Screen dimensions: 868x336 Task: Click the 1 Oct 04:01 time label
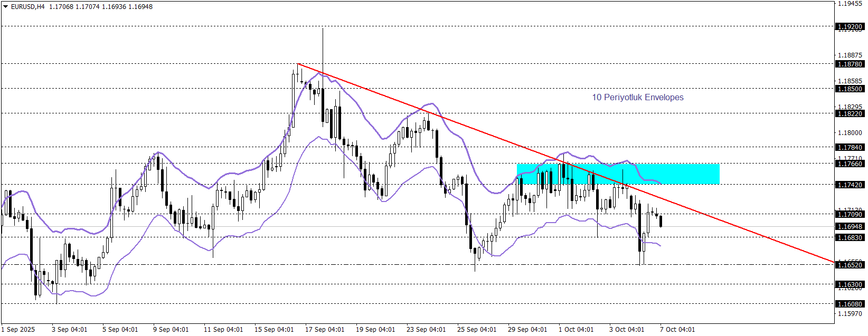point(576,330)
